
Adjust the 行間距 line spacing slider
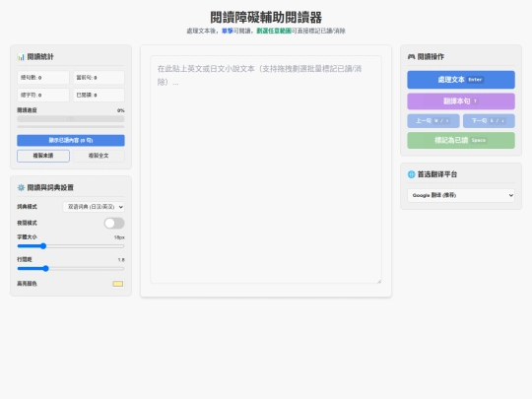tap(71, 268)
